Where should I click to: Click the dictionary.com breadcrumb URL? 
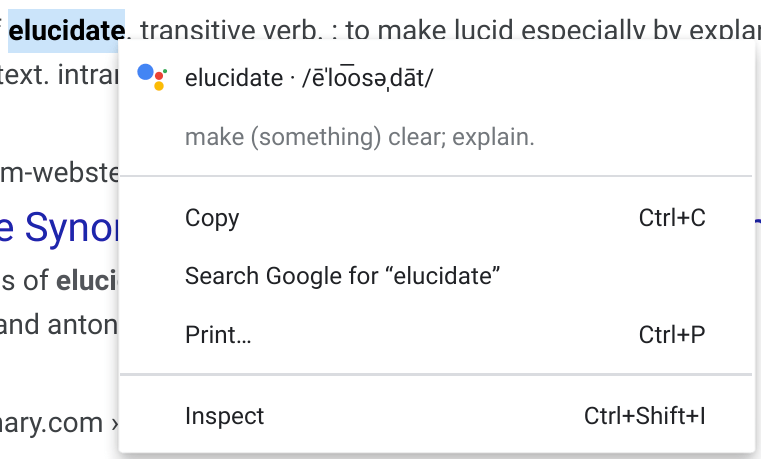(x=55, y=422)
